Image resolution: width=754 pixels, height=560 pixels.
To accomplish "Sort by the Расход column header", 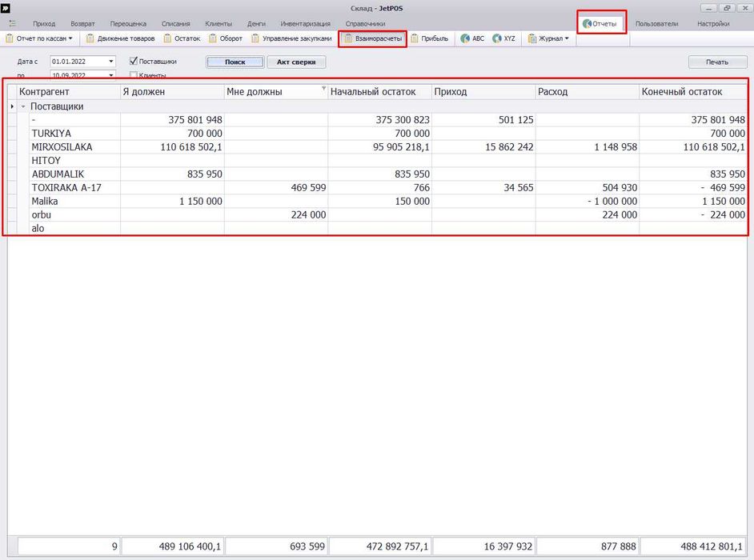I will (x=588, y=92).
